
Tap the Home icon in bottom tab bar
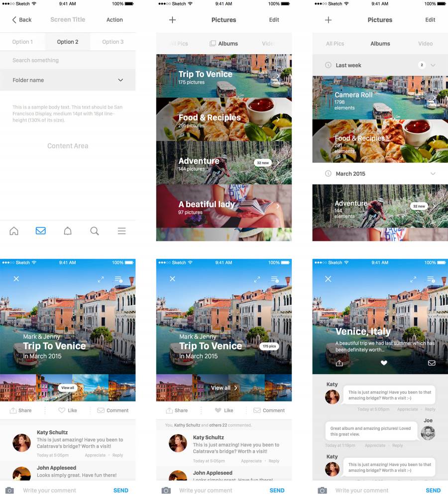click(x=14, y=231)
